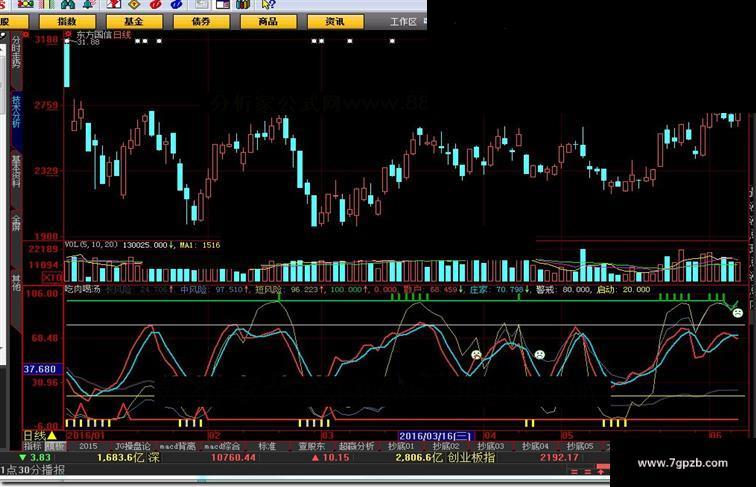This screenshot has height=487, width=756.
Task: Click the red flag note toolbar icon
Action: [113, 4]
